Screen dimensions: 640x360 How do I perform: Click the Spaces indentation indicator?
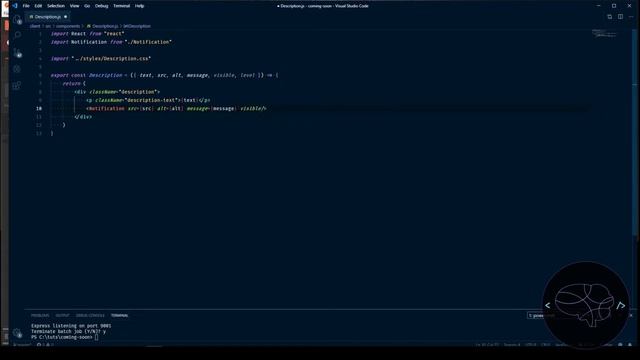[512, 345]
